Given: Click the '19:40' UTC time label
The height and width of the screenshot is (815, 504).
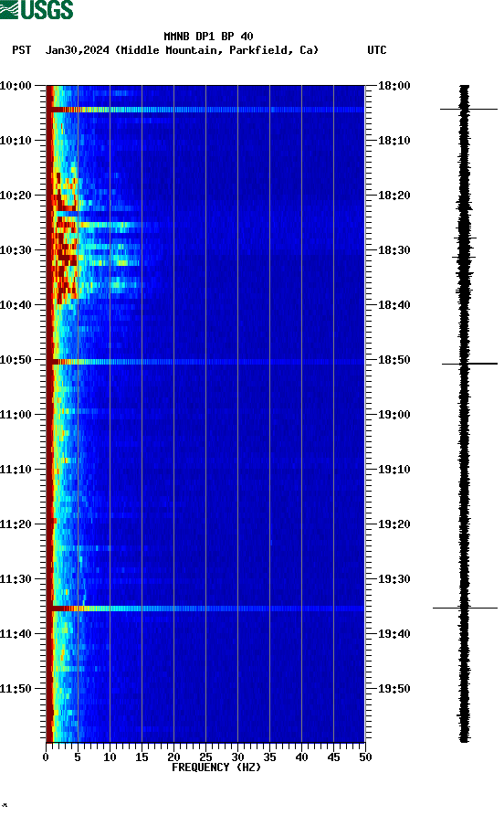Looking at the screenshot, I should [x=394, y=634].
